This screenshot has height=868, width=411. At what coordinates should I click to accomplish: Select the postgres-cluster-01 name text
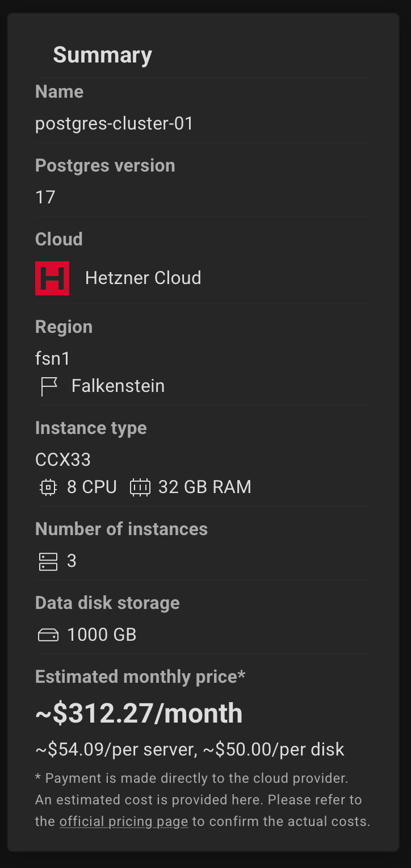tap(115, 123)
